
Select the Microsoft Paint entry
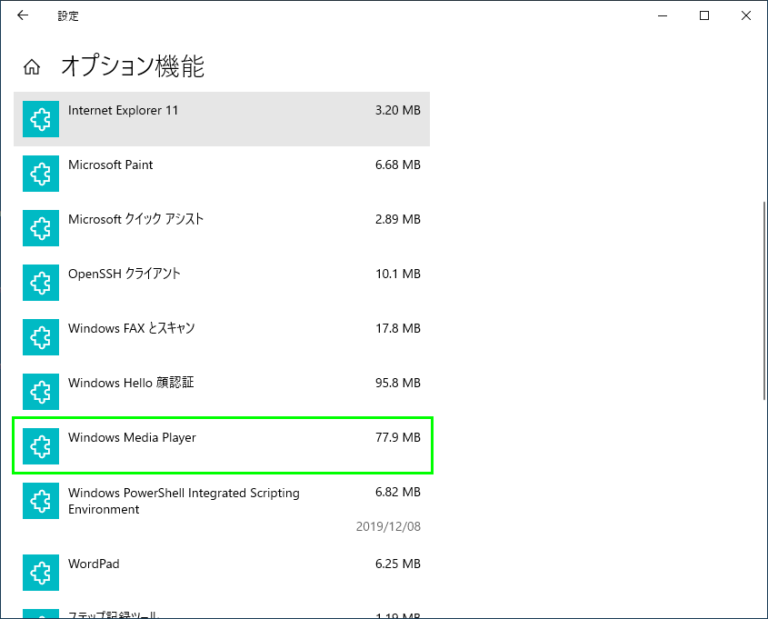point(221,173)
